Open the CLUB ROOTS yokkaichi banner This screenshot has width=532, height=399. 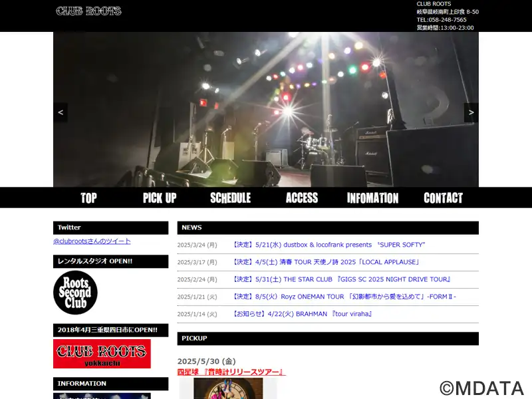pyautogui.click(x=102, y=354)
